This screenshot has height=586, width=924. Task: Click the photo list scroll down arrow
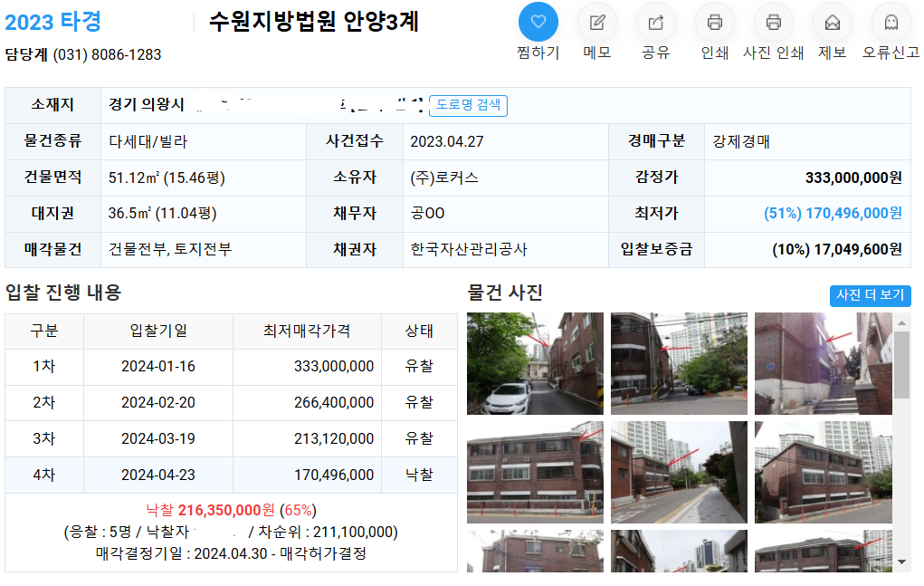pos(901,562)
